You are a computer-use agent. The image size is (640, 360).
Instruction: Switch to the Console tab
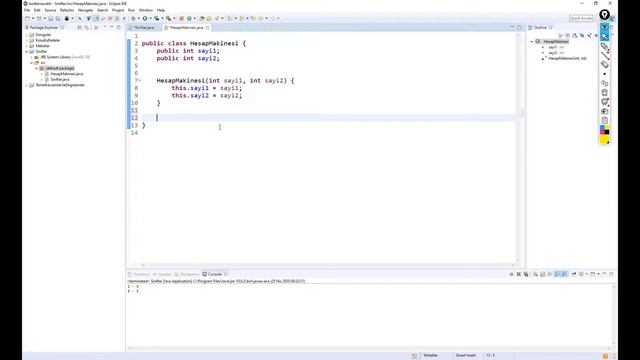point(215,274)
